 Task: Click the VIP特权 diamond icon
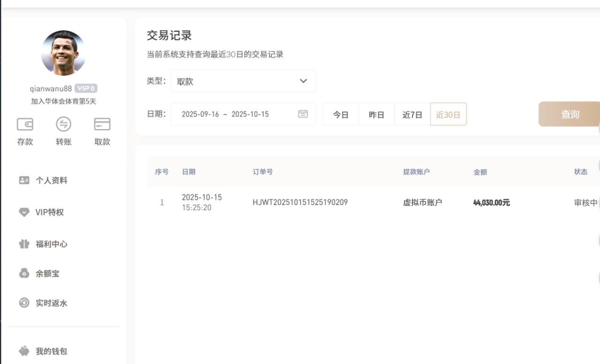[24, 212]
